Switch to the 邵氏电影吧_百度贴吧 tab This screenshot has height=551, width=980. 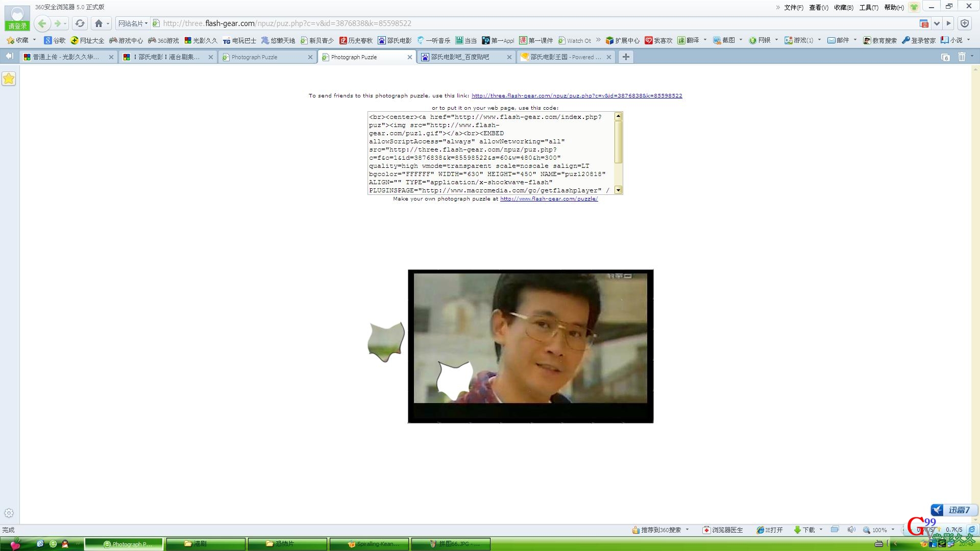pyautogui.click(x=466, y=57)
